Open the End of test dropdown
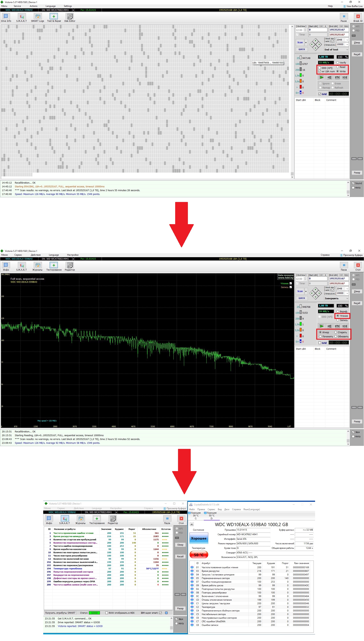364x641 pixels. tap(336, 49)
